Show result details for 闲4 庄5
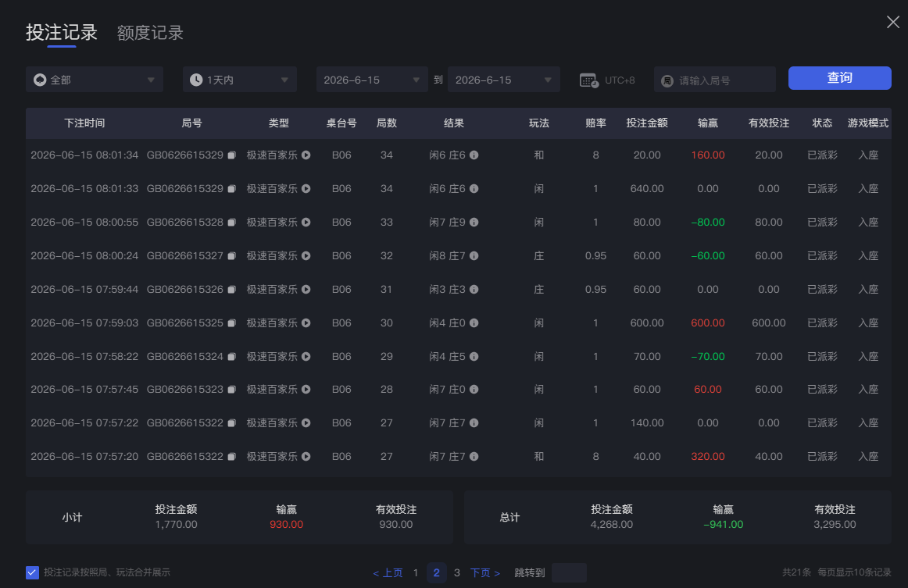 (474, 357)
